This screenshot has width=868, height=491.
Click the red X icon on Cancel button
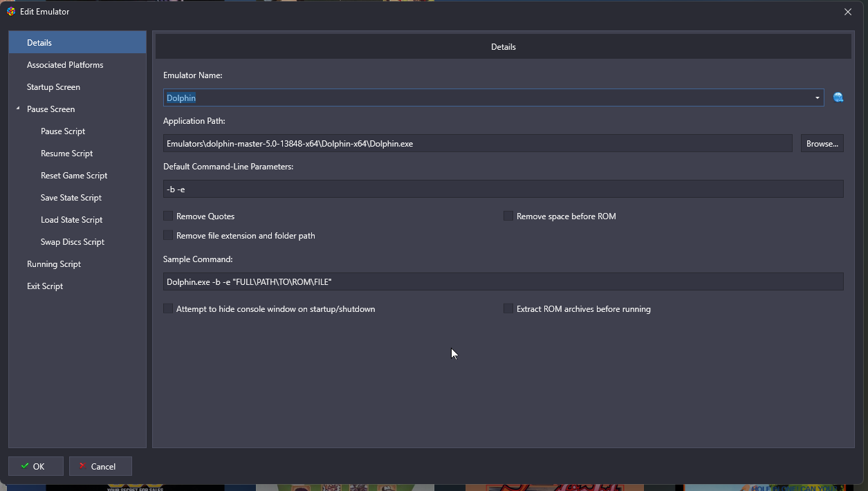tap(83, 466)
